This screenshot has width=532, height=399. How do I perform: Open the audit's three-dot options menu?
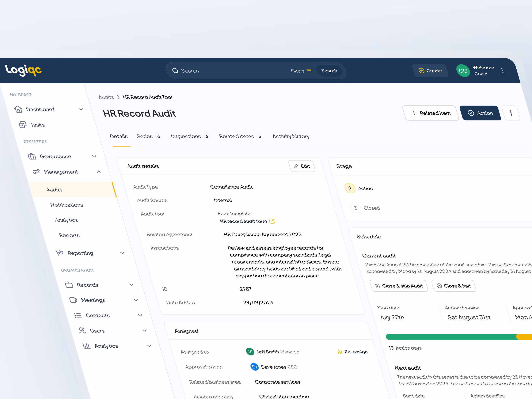[511, 113]
